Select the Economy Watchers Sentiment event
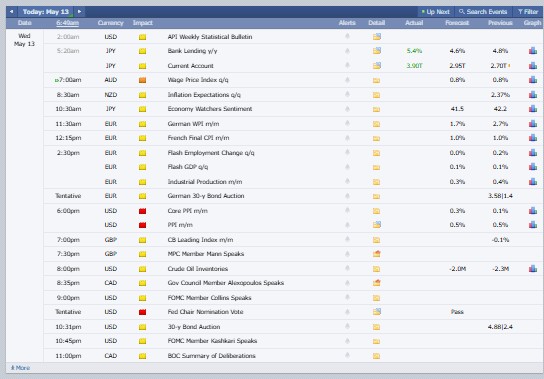This screenshot has height=379, width=544. click(x=210, y=109)
